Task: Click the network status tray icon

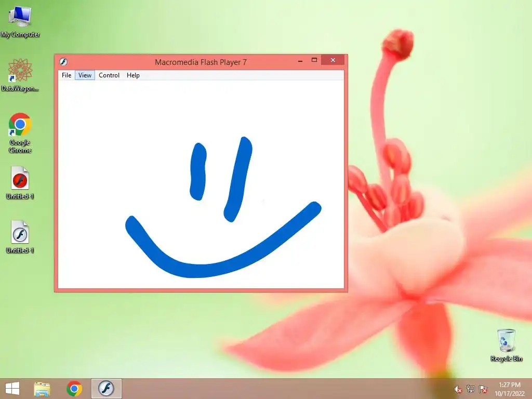Action: tap(471, 389)
